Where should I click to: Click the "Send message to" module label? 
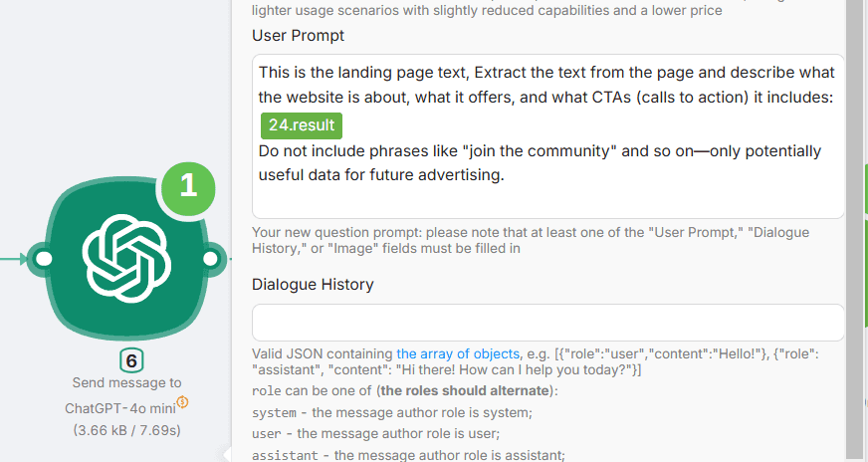coord(126,383)
